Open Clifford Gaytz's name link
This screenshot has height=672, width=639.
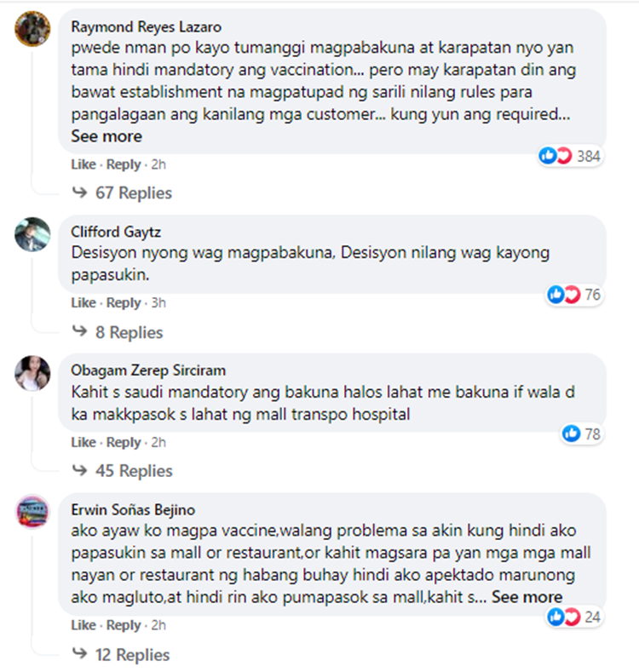click(x=116, y=232)
